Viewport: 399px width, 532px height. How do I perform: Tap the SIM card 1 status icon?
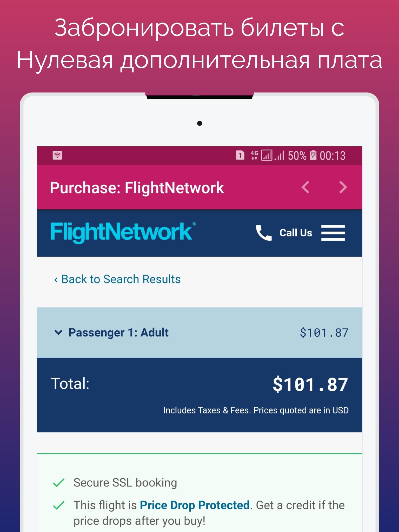click(x=240, y=155)
